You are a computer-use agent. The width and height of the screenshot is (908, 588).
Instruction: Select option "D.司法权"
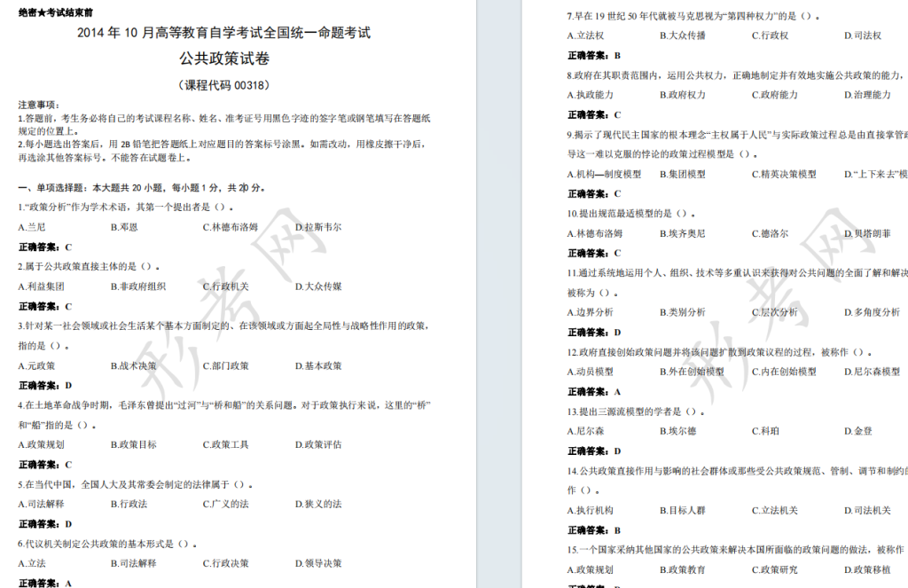[863, 35]
